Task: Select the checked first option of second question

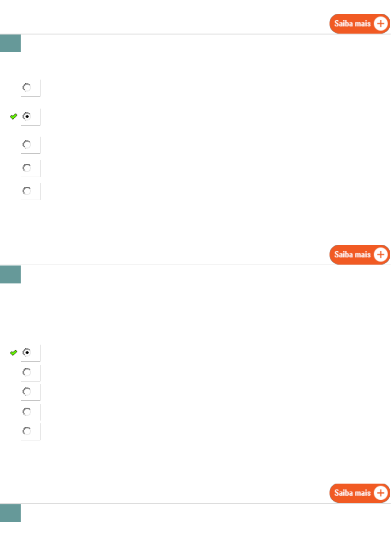Action: click(x=27, y=352)
